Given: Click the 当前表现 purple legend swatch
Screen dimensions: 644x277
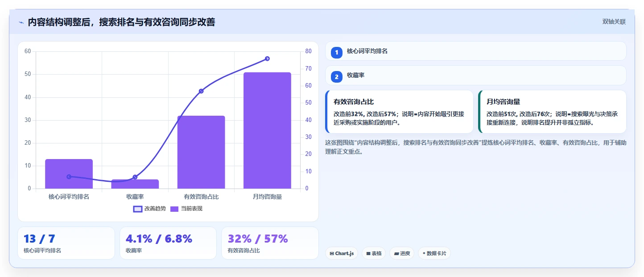Looking at the screenshot, I should click(174, 209).
